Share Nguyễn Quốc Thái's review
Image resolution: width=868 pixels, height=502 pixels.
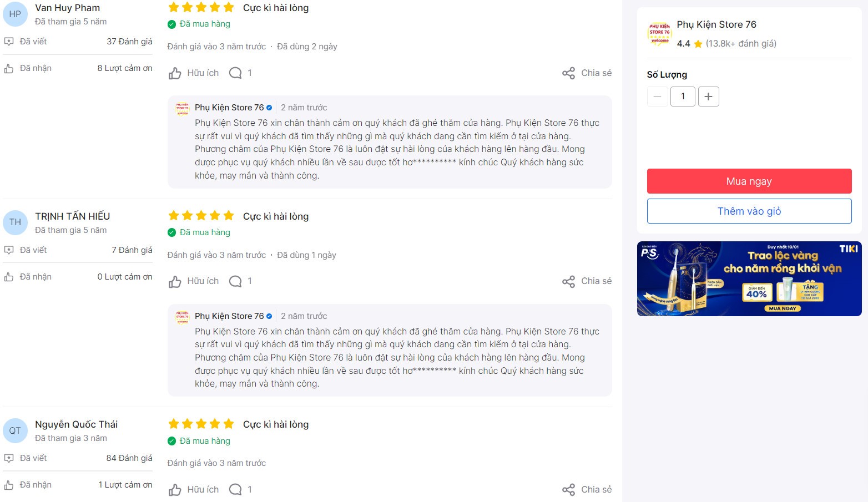tap(587, 490)
